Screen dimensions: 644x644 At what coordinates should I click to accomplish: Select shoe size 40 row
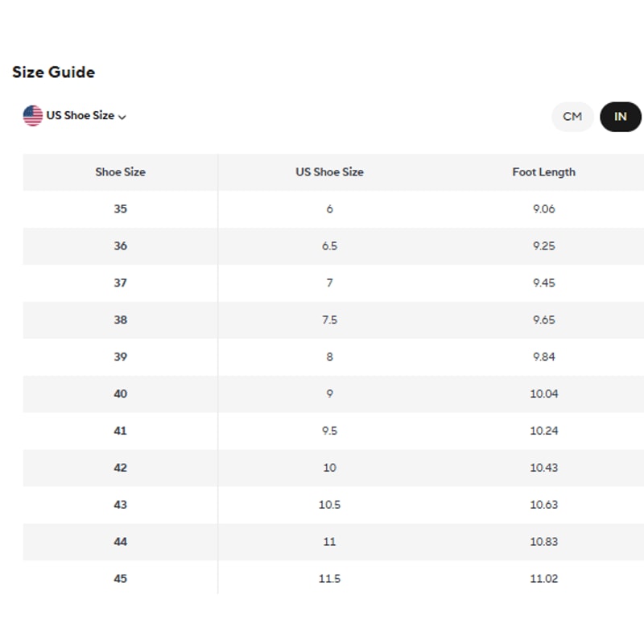(x=120, y=394)
